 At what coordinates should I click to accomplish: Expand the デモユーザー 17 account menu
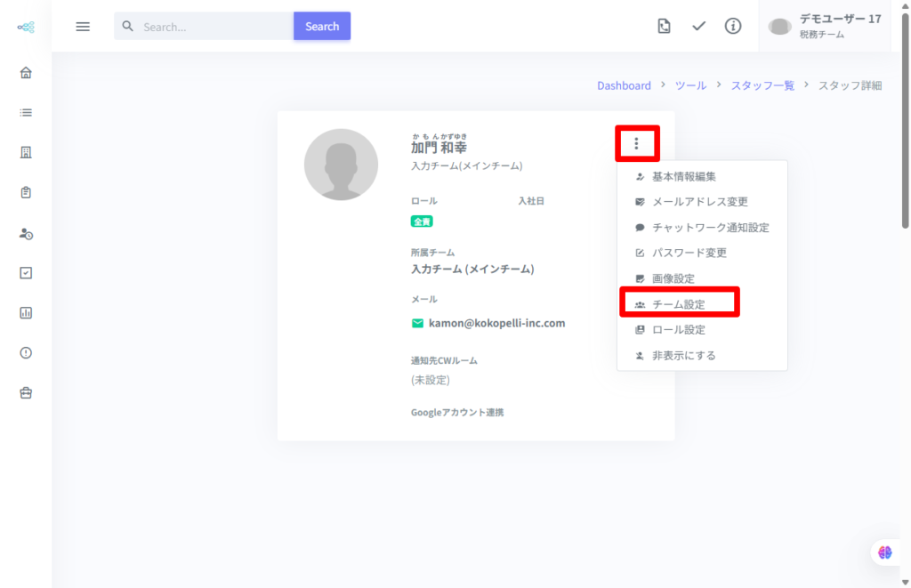click(825, 26)
